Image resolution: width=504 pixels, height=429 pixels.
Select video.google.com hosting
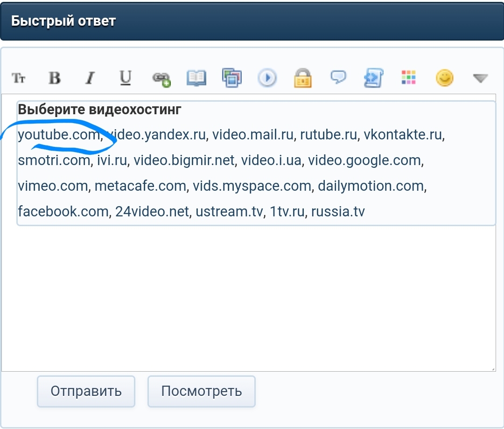[x=364, y=160]
